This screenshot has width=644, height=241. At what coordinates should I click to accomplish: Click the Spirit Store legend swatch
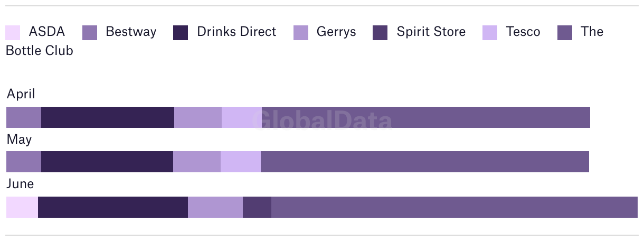(x=380, y=33)
